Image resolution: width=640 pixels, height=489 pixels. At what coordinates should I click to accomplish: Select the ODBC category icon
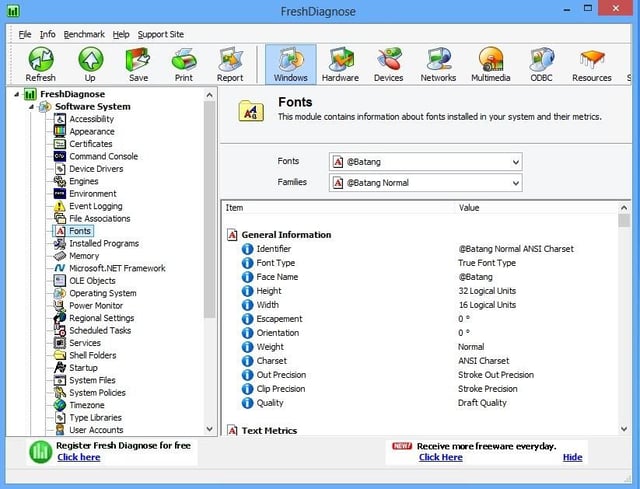[x=541, y=64]
